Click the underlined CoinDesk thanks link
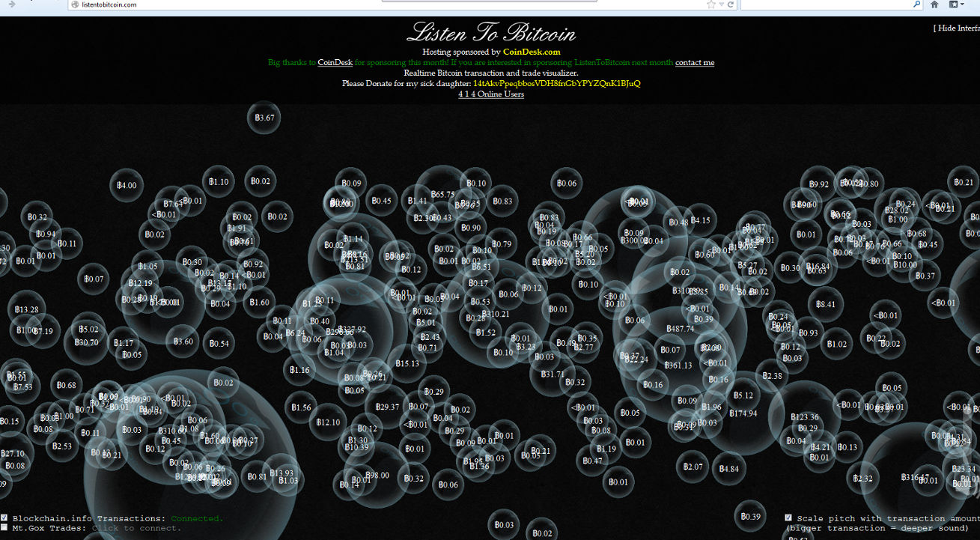This screenshot has width=980, height=540. tap(335, 63)
